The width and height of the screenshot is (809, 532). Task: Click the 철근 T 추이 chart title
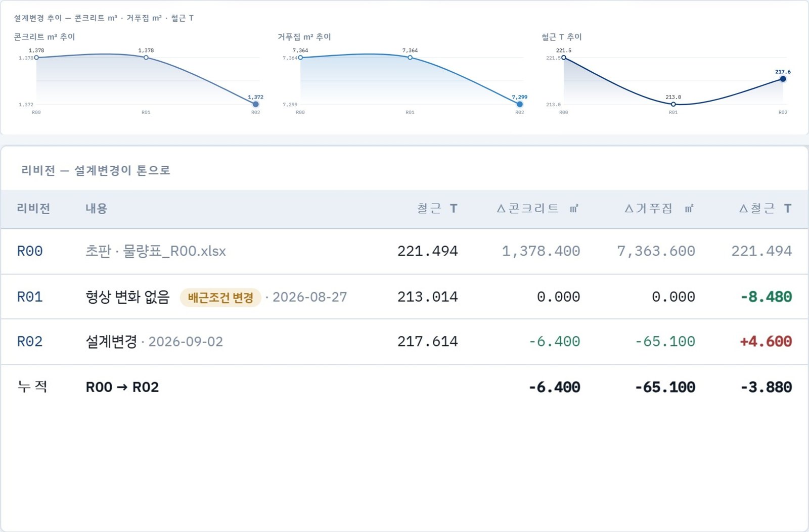pyautogui.click(x=562, y=37)
